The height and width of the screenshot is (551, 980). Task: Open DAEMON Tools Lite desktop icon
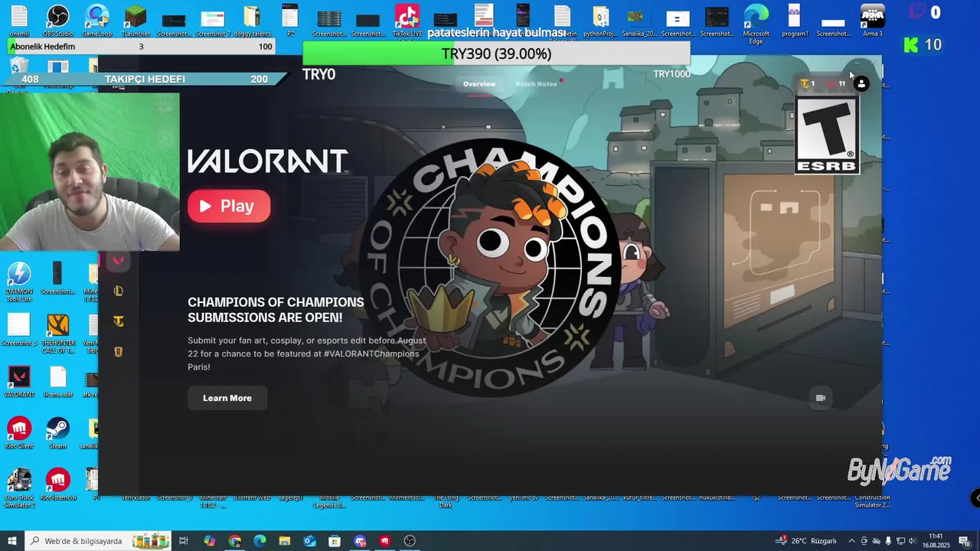click(x=19, y=281)
